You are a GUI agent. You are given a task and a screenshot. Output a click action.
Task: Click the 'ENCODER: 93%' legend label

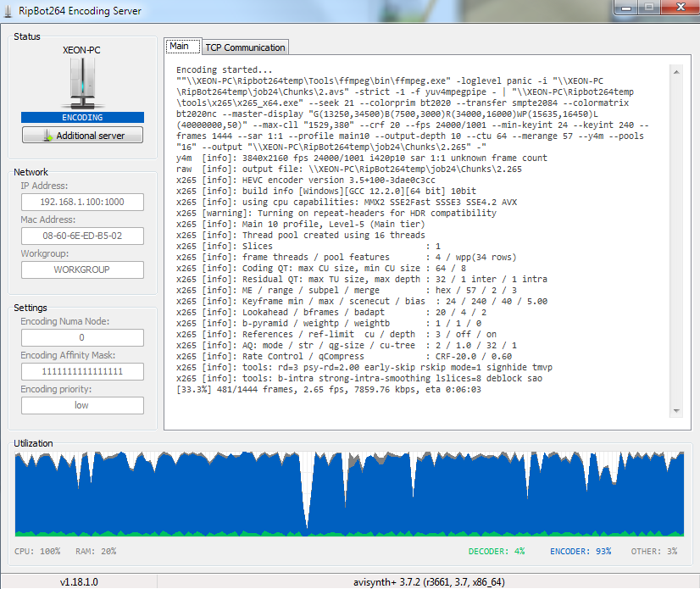pos(581,551)
